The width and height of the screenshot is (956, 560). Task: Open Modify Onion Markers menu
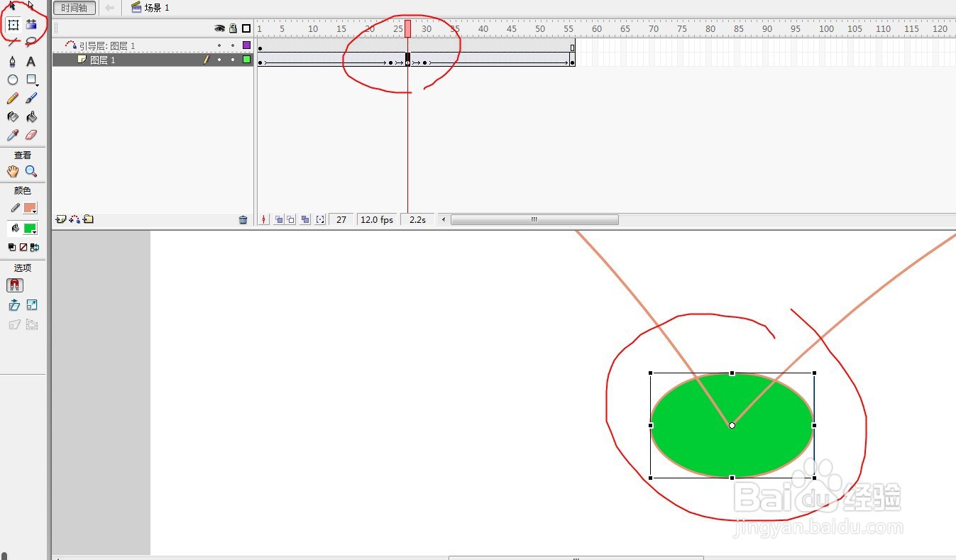[x=320, y=219]
